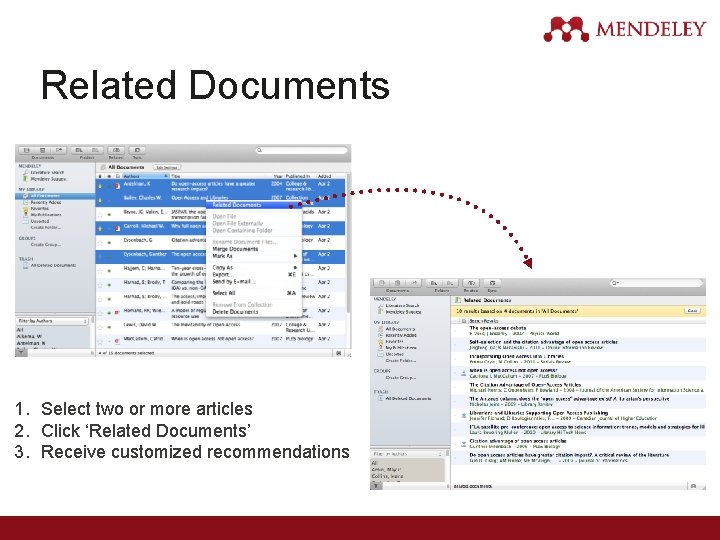Click details pane icon at right window bottom-right
This screenshot has height=540, width=720.
point(693,486)
